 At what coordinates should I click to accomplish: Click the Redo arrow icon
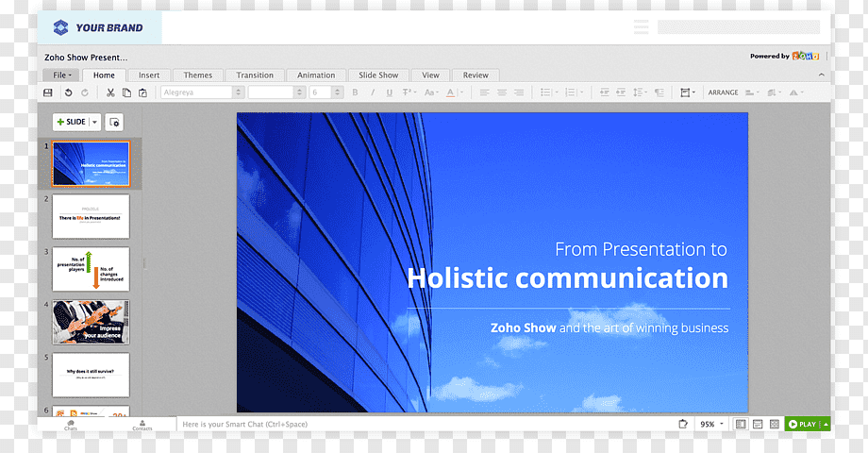85,92
